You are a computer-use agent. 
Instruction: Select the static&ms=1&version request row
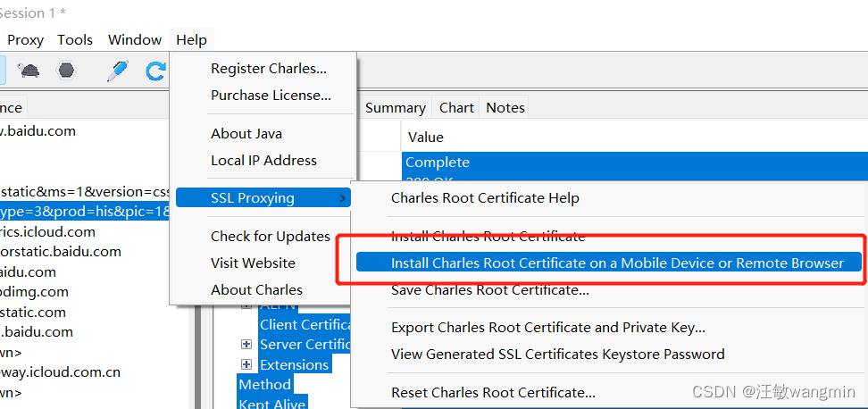84,191
